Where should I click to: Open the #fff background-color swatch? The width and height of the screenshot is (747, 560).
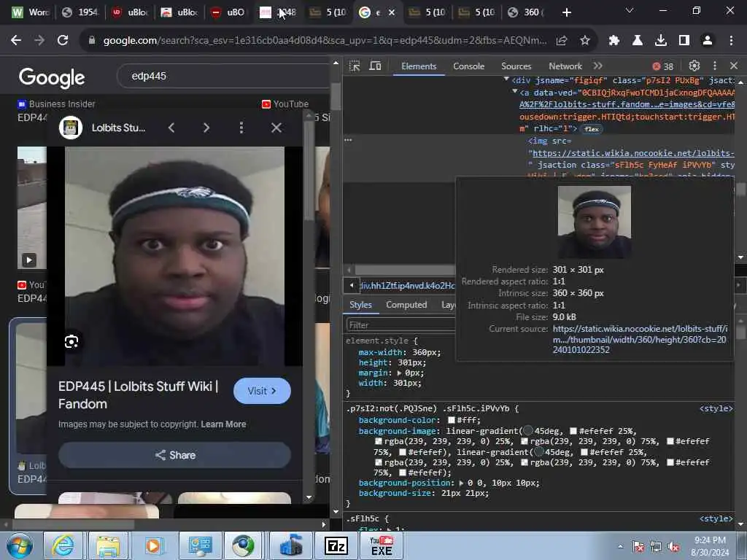pyautogui.click(x=451, y=420)
